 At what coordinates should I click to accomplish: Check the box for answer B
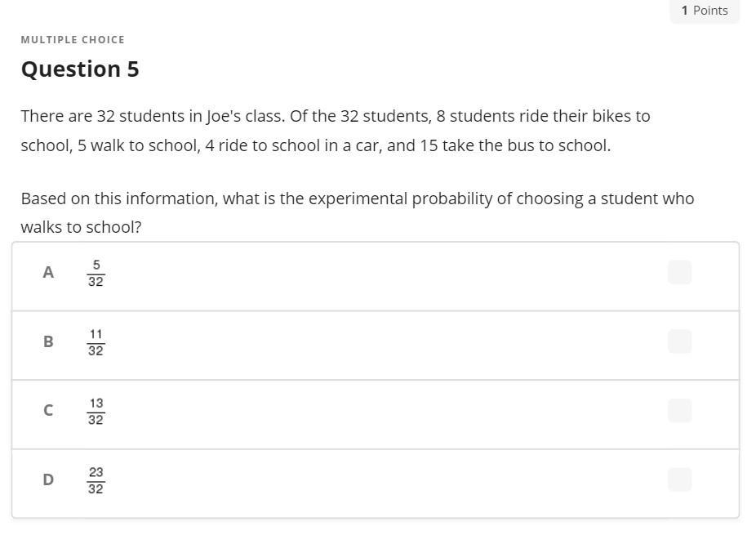(x=679, y=341)
